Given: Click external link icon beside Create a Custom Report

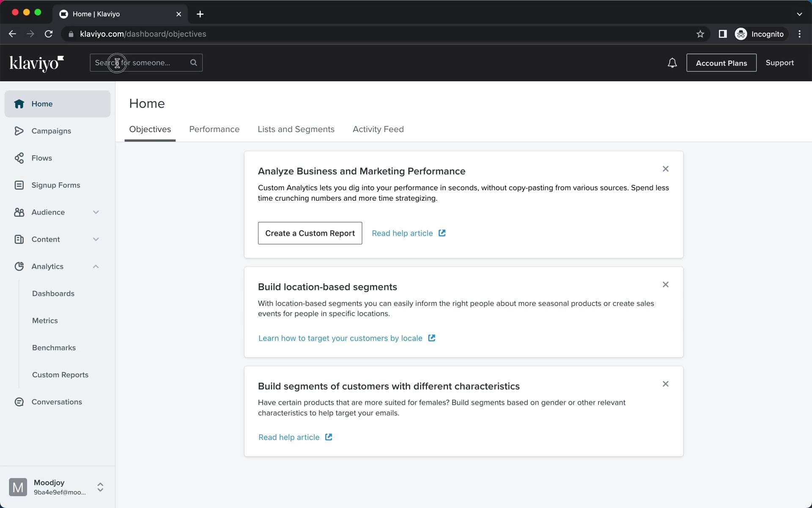Looking at the screenshot, I should coord(442,233).
